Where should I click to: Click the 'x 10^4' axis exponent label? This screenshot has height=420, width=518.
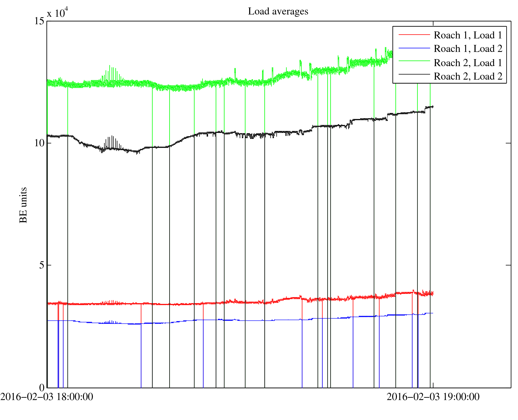point(57,13)
